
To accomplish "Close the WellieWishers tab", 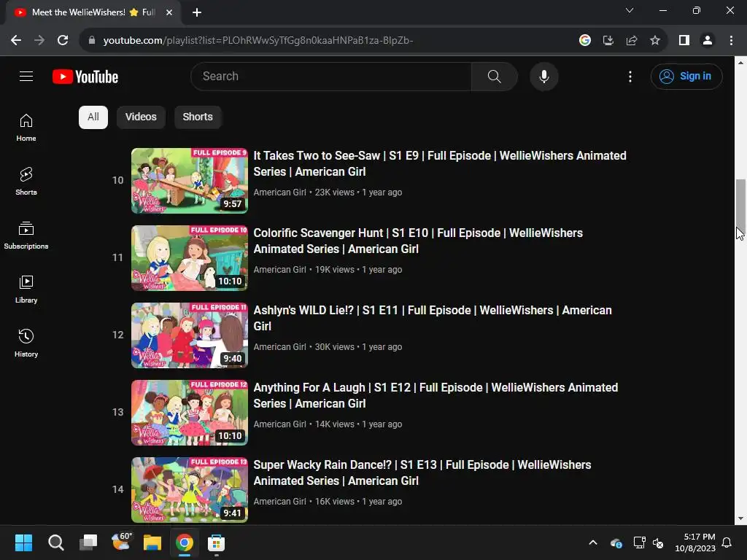I will click(169, 12).
